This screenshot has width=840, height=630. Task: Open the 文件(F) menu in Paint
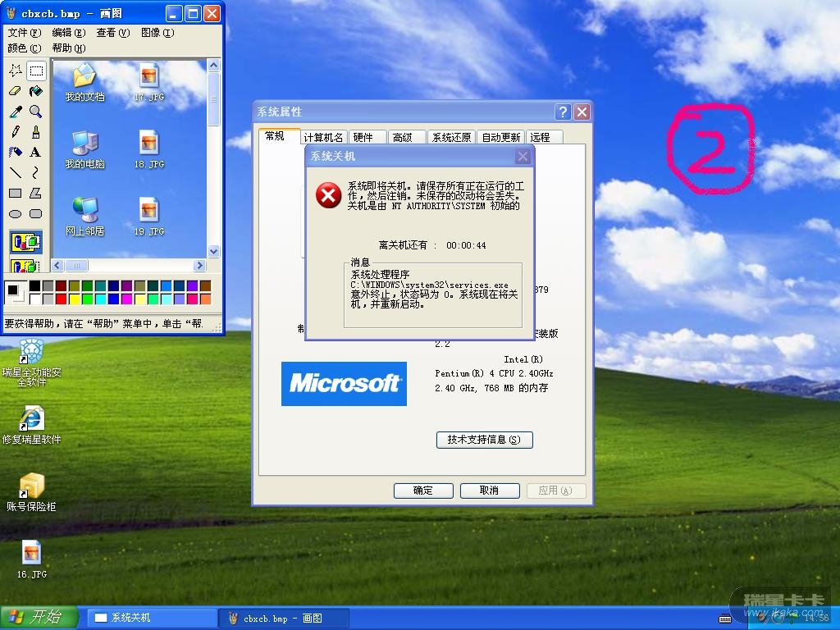pyautogui.click(x=24, y=33)
